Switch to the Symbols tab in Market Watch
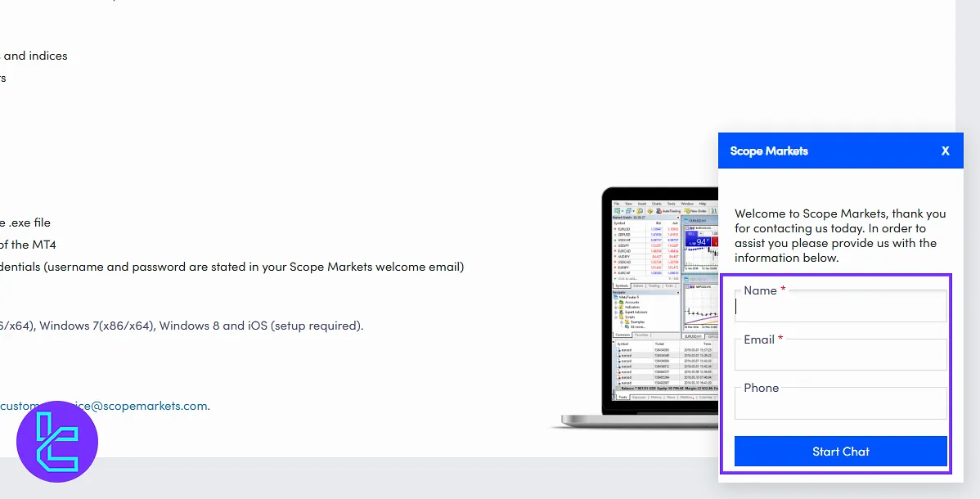 point(621,285)
